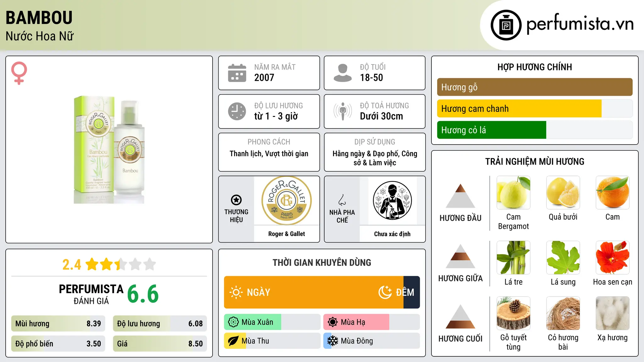Select the Cỏ hương bài vetiver image
The height and width of the screenshot is (362, 644).
tap(563, 313)
